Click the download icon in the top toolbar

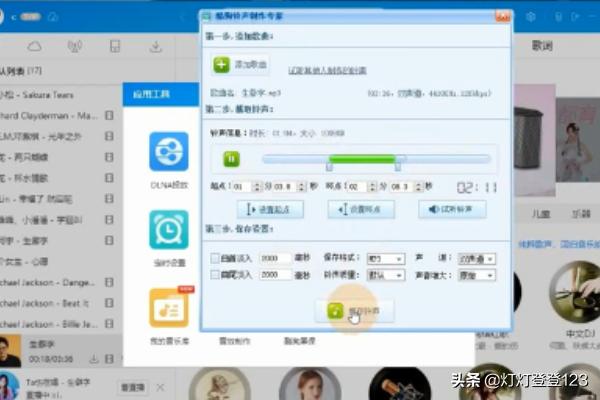[156, 46]
